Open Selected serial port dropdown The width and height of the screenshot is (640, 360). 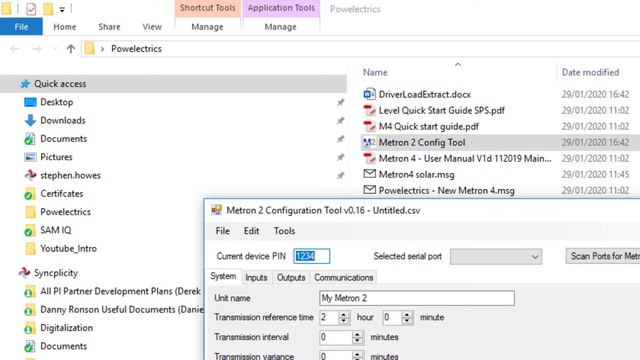coord(496,256)
